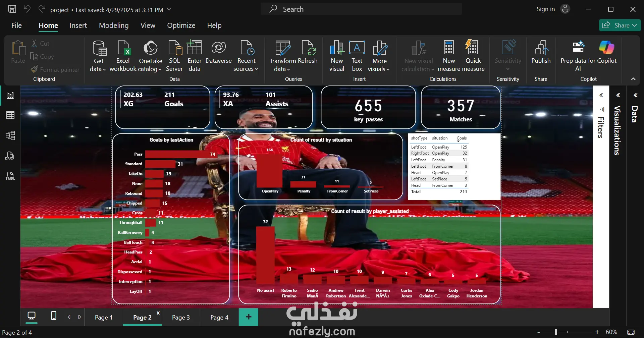Expand the Data pane

pos(635,95)
